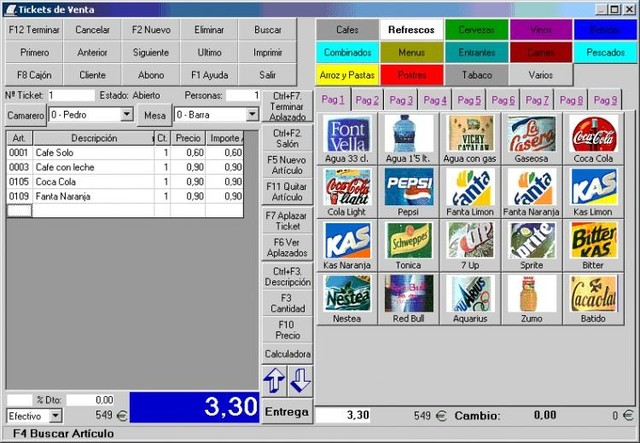Add Nestea product to ticket
640x443 pixels.
pos(347,299)
